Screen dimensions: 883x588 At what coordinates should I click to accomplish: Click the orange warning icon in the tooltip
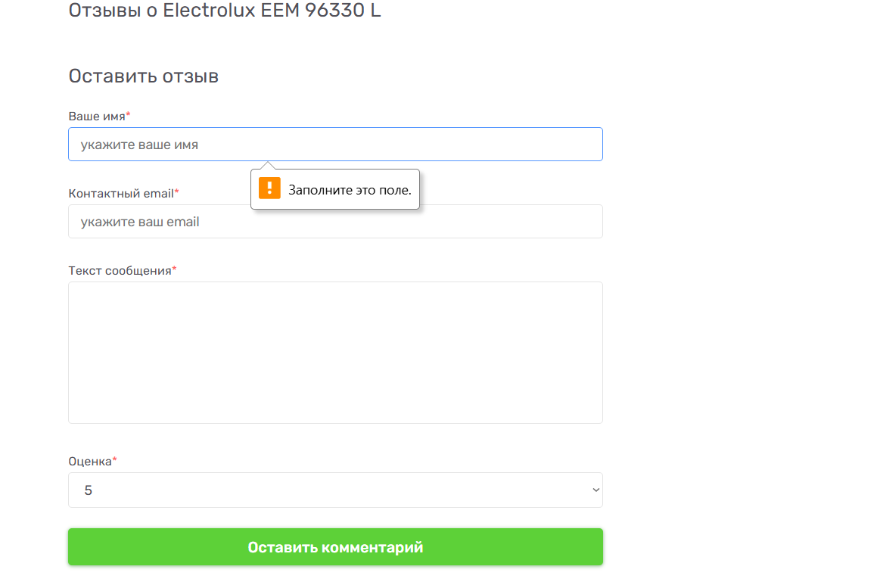click(x=269, y=188)
